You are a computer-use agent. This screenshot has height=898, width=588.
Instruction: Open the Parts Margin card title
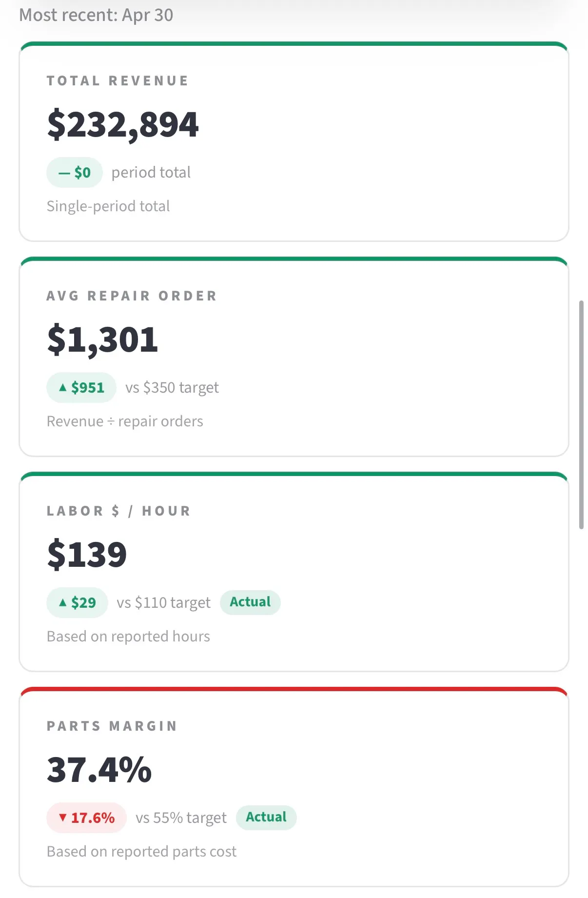112,726
